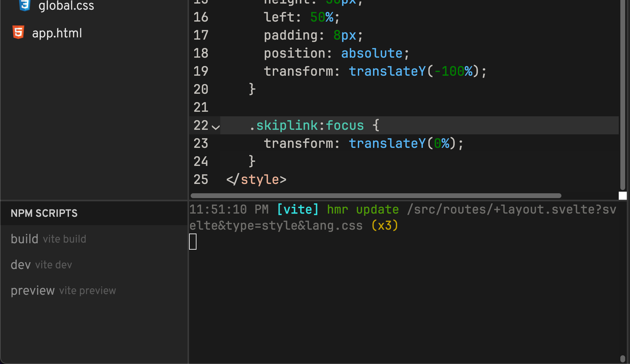Run the dev script
Viewport: 630px width, 364px height.
click(x=20, y=264)
